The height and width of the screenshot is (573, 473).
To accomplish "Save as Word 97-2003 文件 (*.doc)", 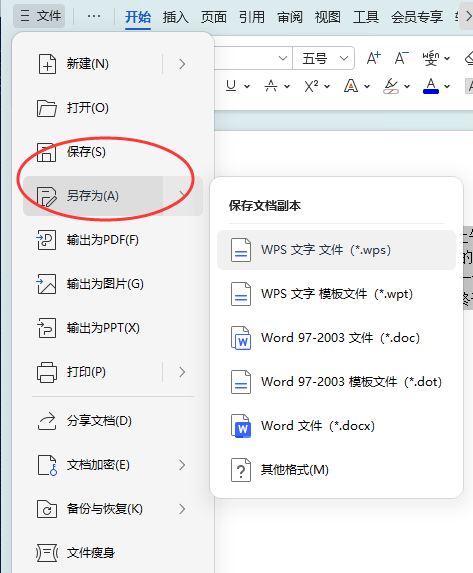I will (336, 338).
